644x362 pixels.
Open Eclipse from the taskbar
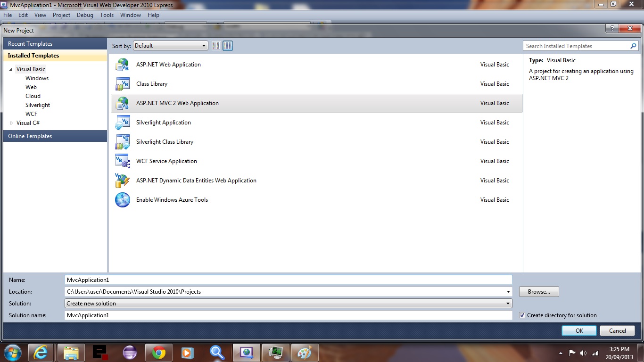tap(130, 353)
